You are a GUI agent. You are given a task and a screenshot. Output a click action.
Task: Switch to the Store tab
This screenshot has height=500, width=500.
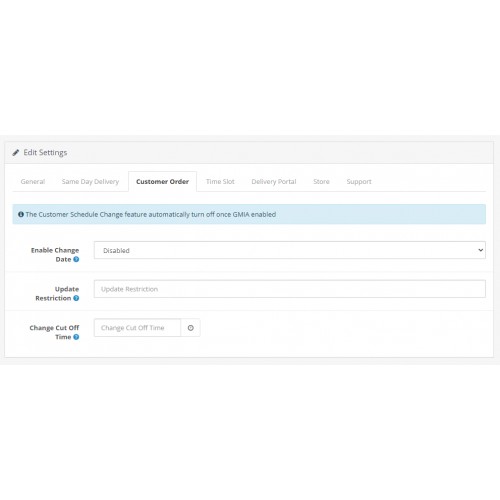[321, 182]
